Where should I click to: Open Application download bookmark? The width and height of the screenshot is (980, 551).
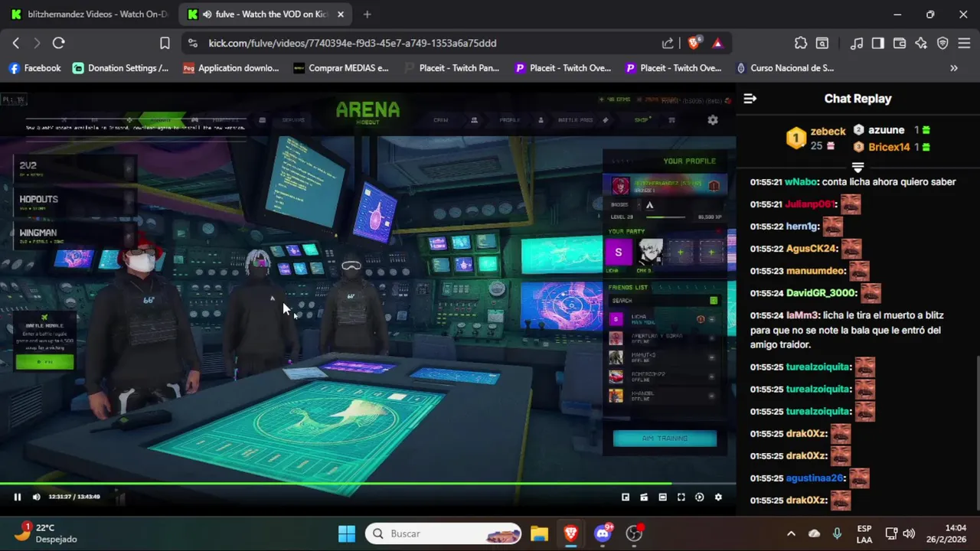[230, 68]
